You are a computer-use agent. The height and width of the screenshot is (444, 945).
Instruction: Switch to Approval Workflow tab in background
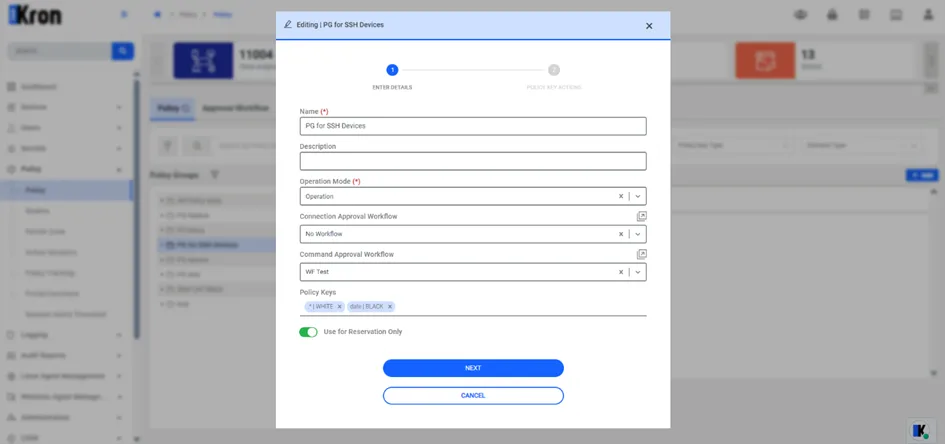pyautogui.click(x=235, y=108)
